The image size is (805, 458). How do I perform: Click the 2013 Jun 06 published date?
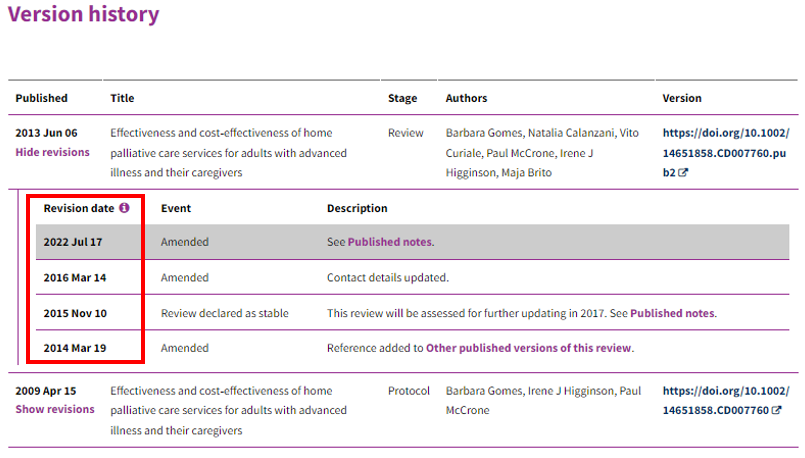click(46, 133)
